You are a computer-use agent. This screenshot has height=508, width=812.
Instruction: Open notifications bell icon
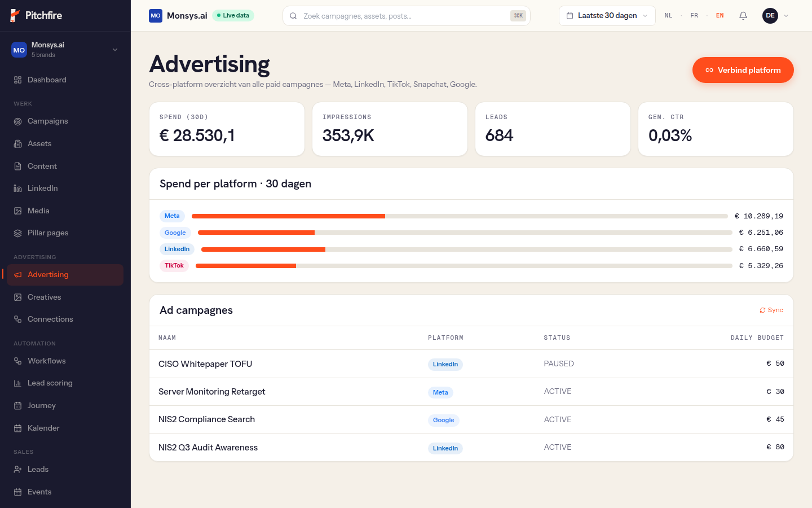[743, 16]
